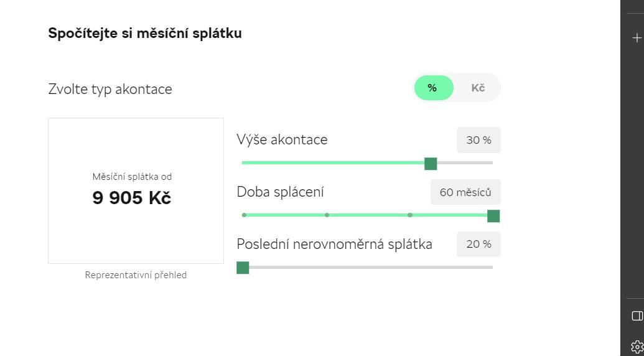
Task: Click the Doba splácení slider handle
Action: point(493,216)
